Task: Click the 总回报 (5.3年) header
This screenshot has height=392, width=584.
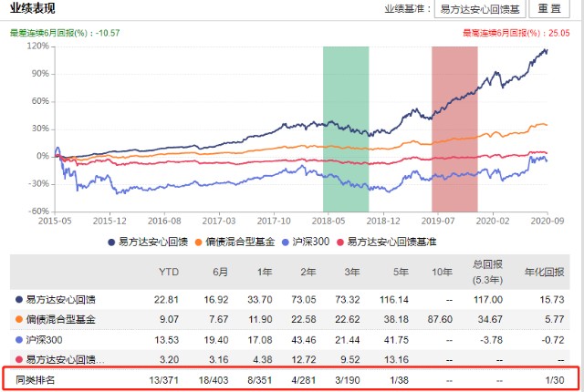Action: coord(487,272)
